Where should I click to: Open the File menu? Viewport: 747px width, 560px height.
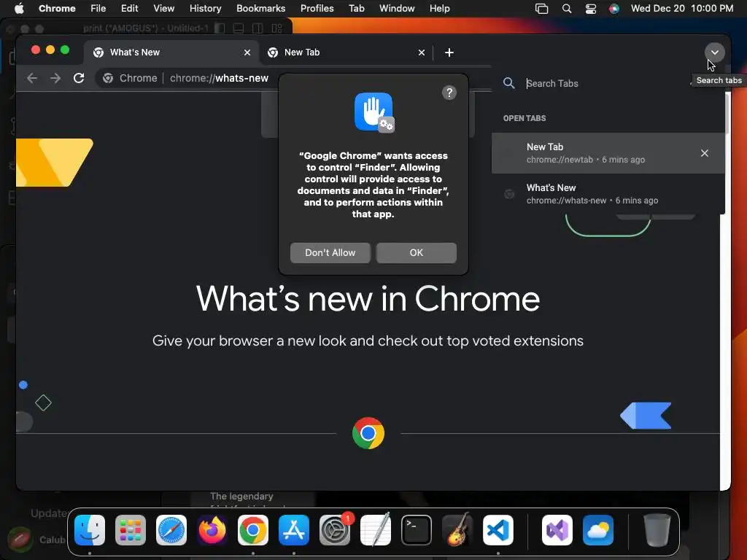click(98, 9)
